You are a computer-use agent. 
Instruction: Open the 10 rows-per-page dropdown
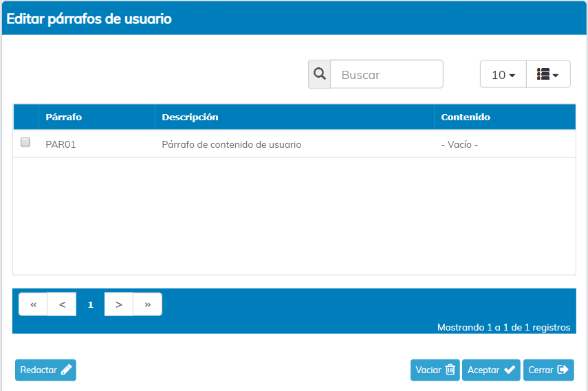click(503, 74)
